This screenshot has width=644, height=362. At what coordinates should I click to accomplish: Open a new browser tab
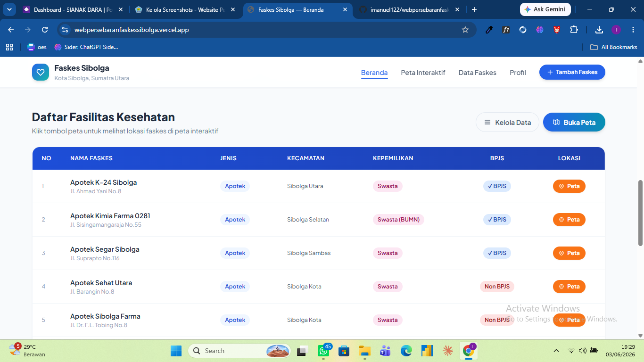coord(474,9)
